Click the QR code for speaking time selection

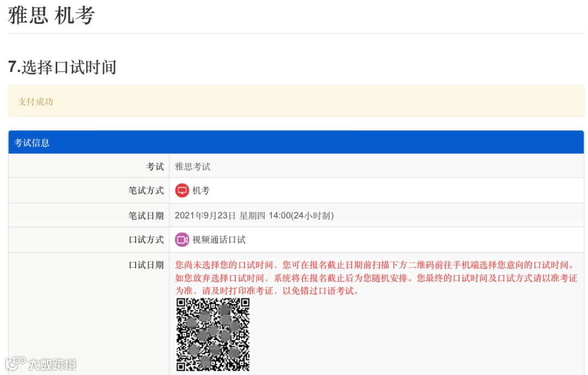point(213,335)
